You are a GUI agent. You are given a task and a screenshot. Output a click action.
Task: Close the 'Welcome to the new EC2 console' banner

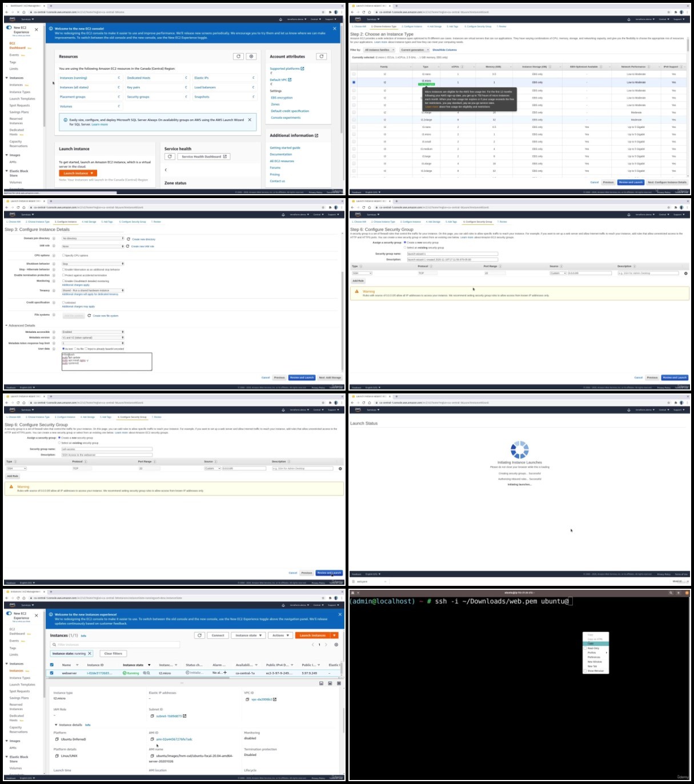point(335,28)
